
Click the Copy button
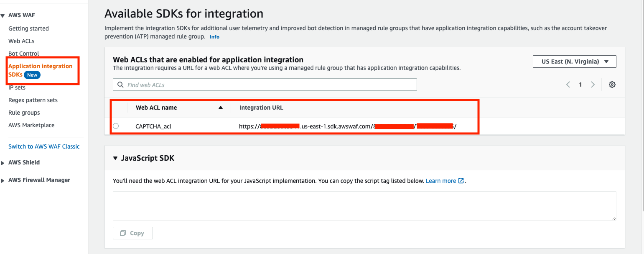coord(133,233)
